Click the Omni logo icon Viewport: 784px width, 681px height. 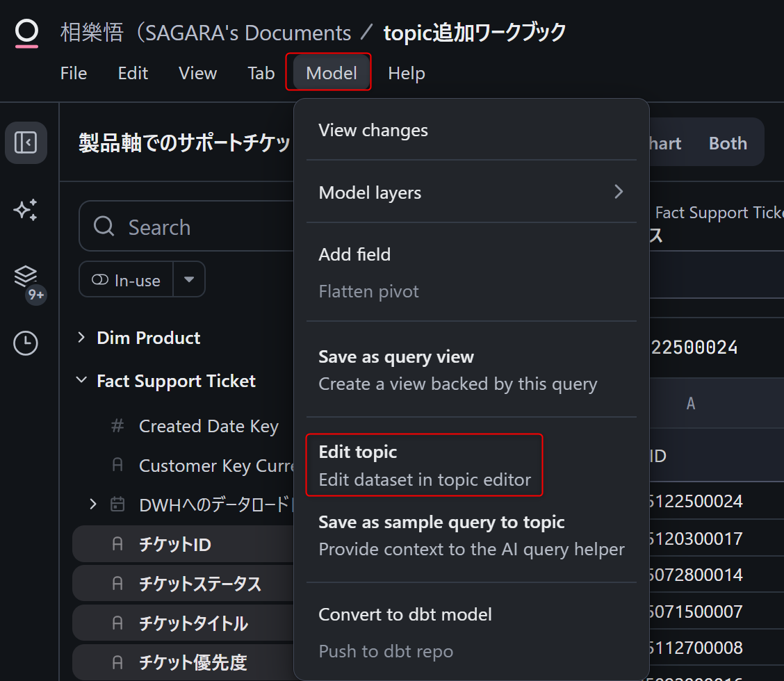click(x=26, y=33)
